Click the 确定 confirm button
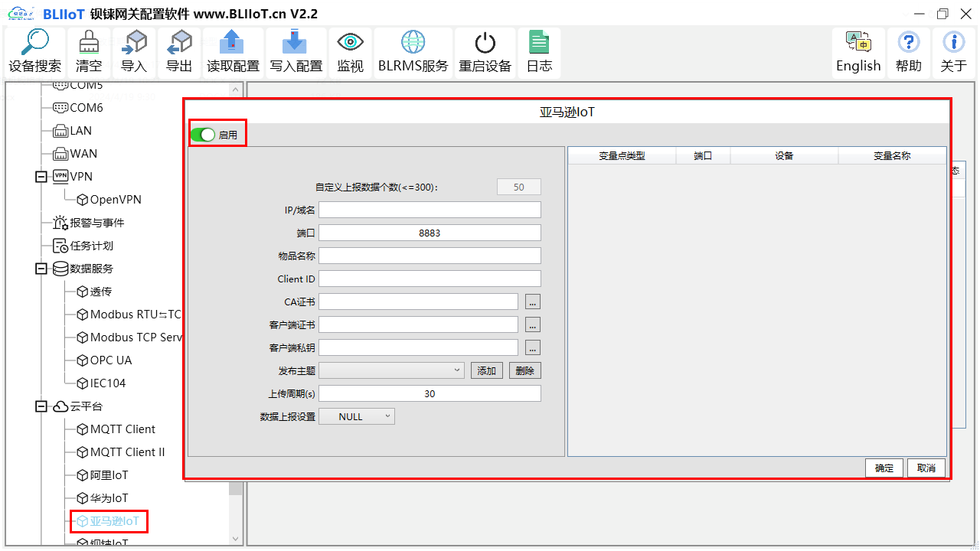This screenshot has width=980, height=551. [884, 468]
